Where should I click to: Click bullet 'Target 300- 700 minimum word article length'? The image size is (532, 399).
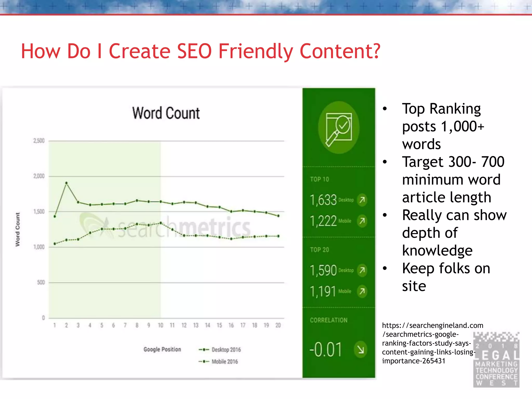pyautogui.click(x=453, y=179)
